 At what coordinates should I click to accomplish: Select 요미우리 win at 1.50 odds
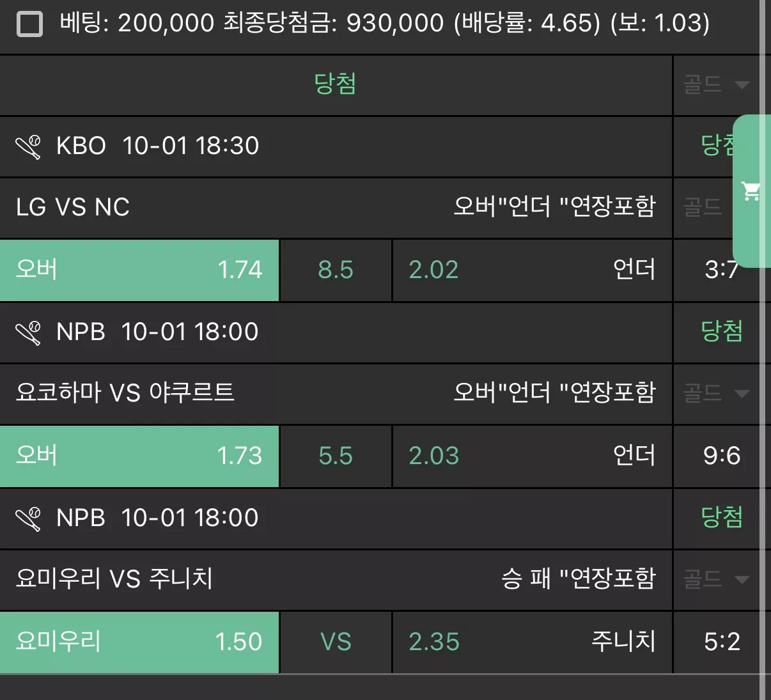point(139,642)
